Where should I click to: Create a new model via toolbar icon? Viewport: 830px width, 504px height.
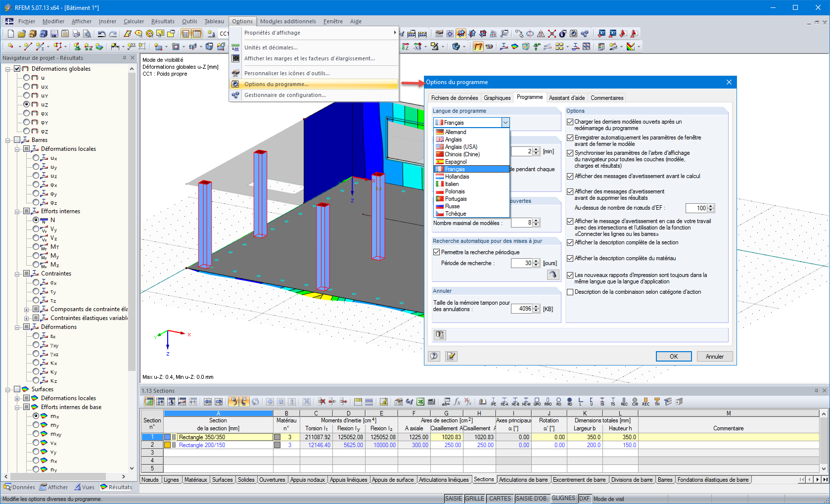(10, 34)
